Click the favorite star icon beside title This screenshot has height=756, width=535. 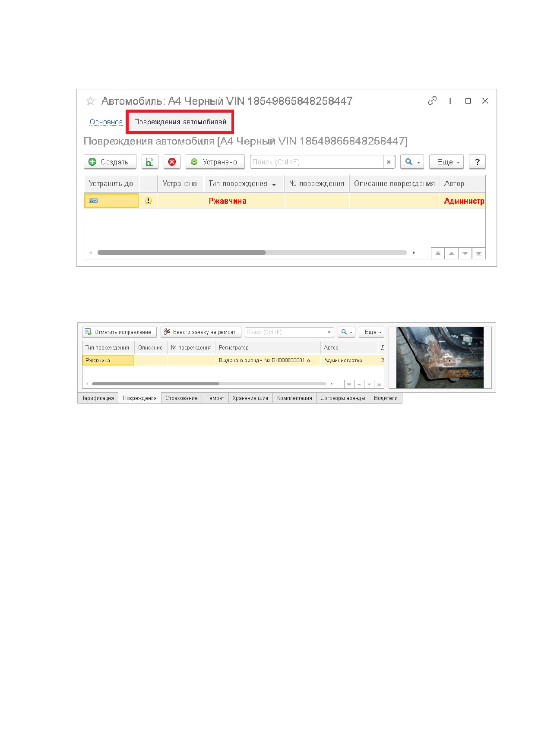pyautogui.click(x=91, y=101)
